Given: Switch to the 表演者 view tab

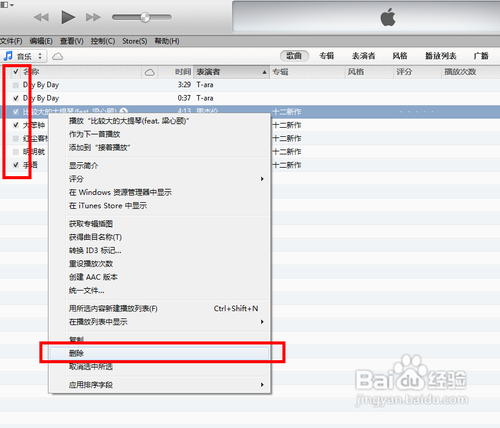Looking at the screenshot, I should coord(363,56).
